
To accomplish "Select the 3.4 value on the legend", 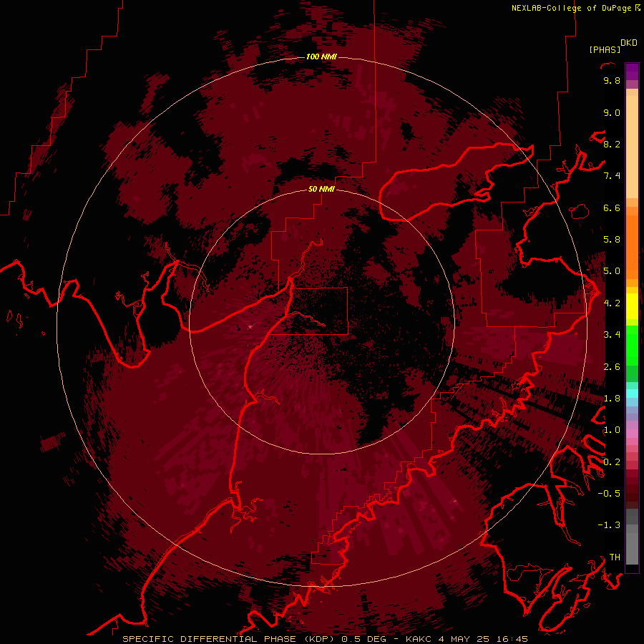I will click(612, 335).
